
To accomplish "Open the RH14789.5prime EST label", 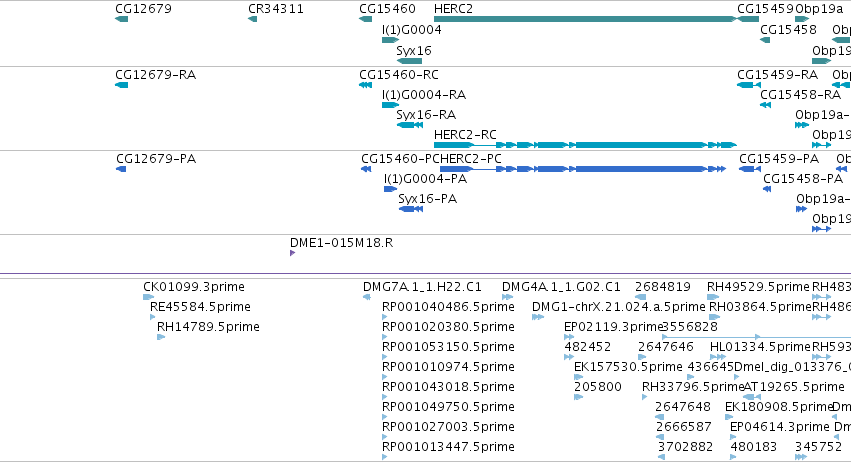I will (x=208, y=327).
